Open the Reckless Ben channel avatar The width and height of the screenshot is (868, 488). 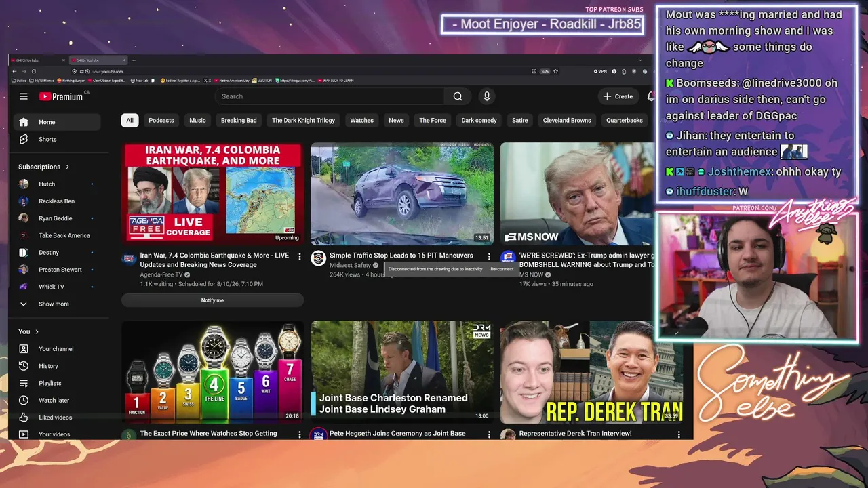coord(24,201)
